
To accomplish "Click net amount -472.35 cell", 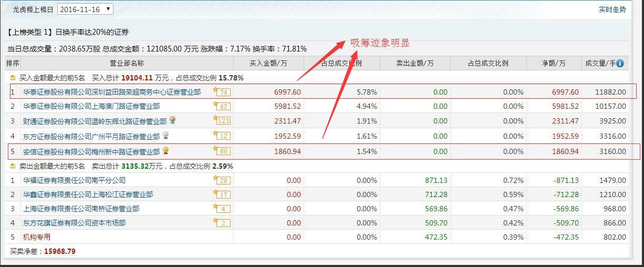I will 566,237.
